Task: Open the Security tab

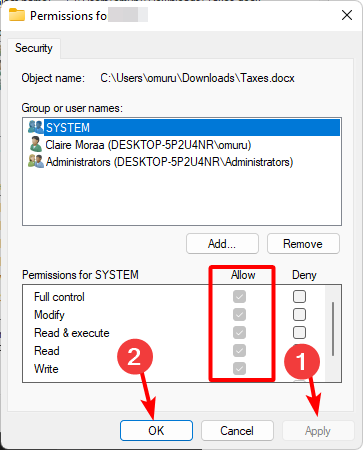Action: coord(34,48)
